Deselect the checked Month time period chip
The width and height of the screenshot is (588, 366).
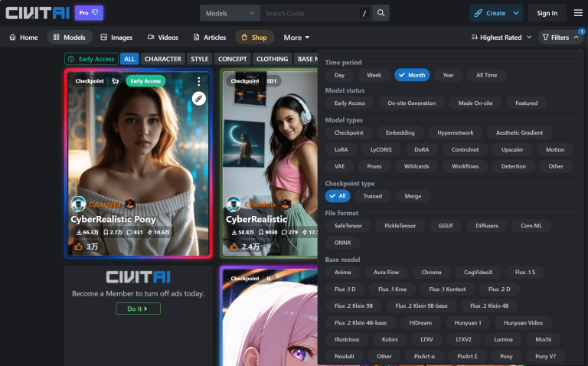point(412,75)
